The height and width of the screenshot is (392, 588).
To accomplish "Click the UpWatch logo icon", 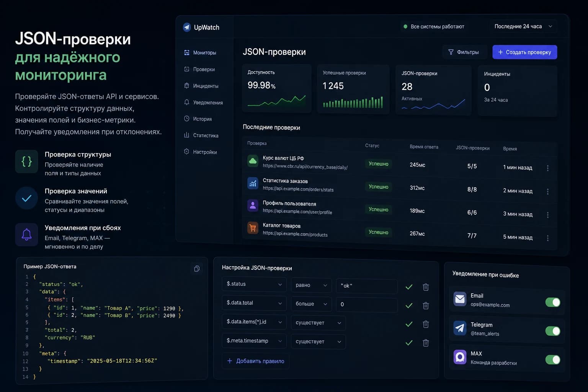I will point(187,27).
